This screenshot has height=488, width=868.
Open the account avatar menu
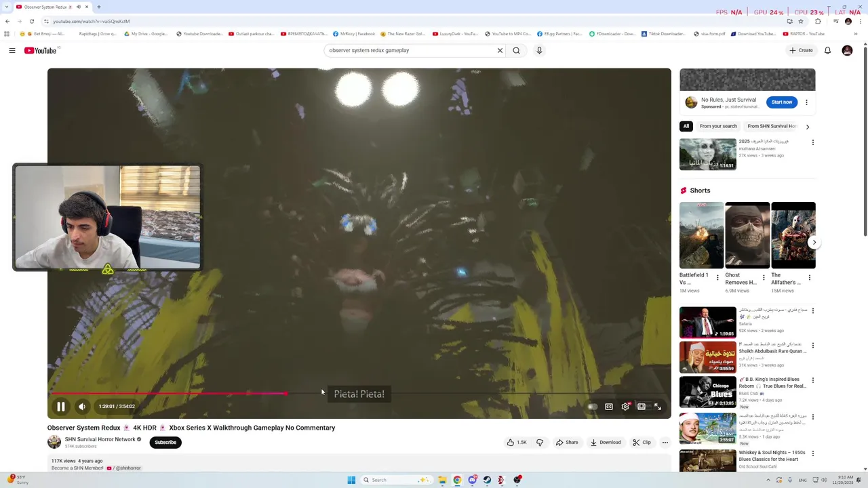tap(847, 50)
